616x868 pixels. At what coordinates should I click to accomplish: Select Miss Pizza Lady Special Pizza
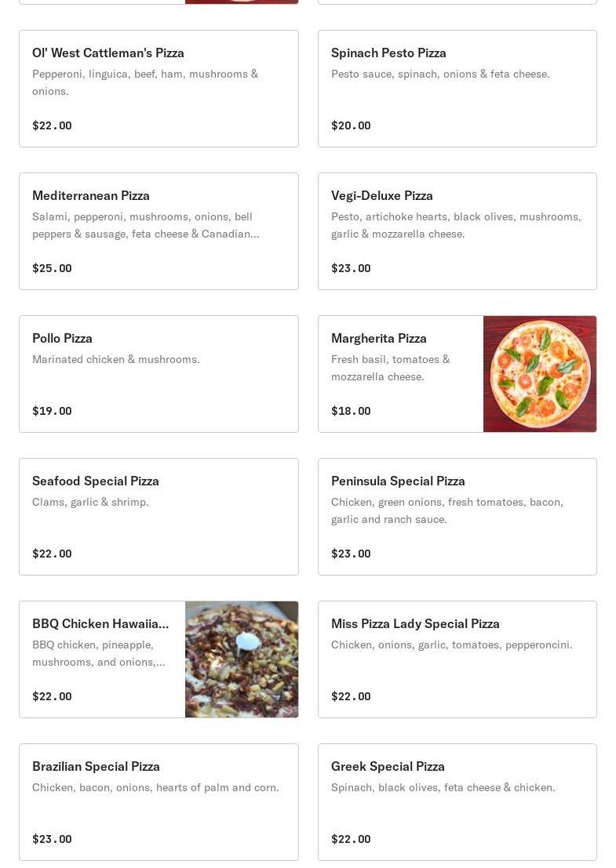click(457, 660)
